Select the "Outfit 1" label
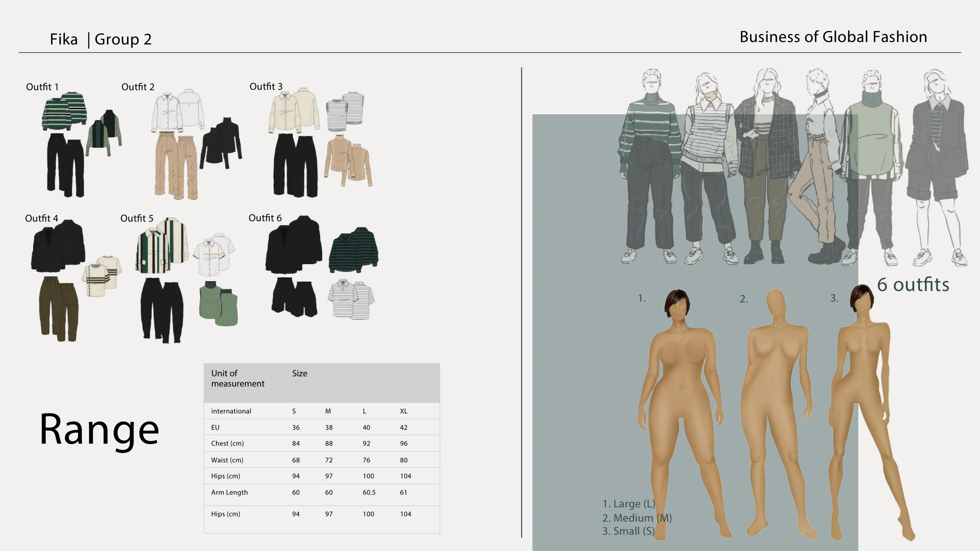 (42, 87)
